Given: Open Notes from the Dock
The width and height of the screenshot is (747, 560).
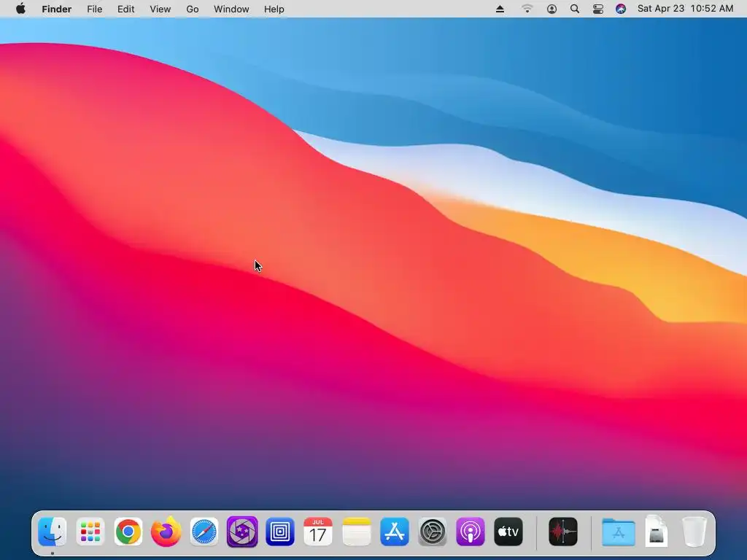Looking at the screenshot, I should (x=356, y=532).
